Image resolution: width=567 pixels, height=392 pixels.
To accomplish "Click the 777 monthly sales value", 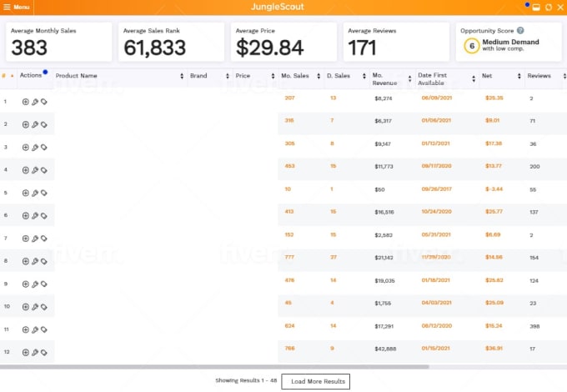I will click(289, 257).
